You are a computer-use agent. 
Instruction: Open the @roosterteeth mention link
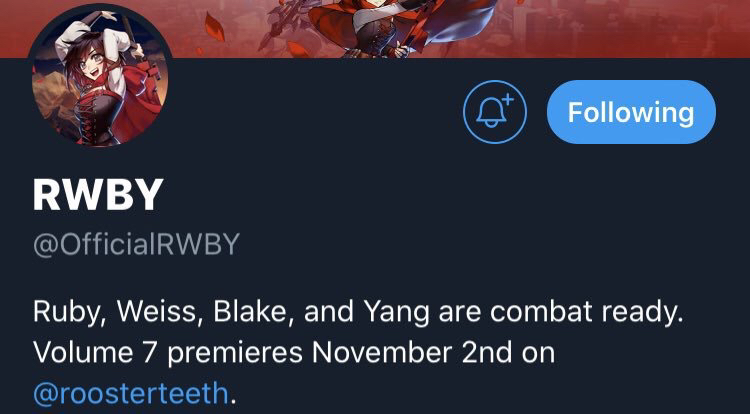pos(130,393)
